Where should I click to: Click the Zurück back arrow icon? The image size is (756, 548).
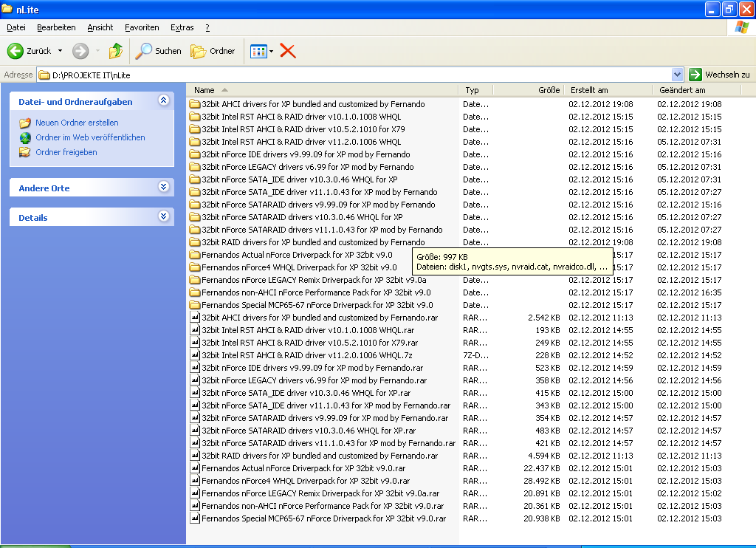16,51
